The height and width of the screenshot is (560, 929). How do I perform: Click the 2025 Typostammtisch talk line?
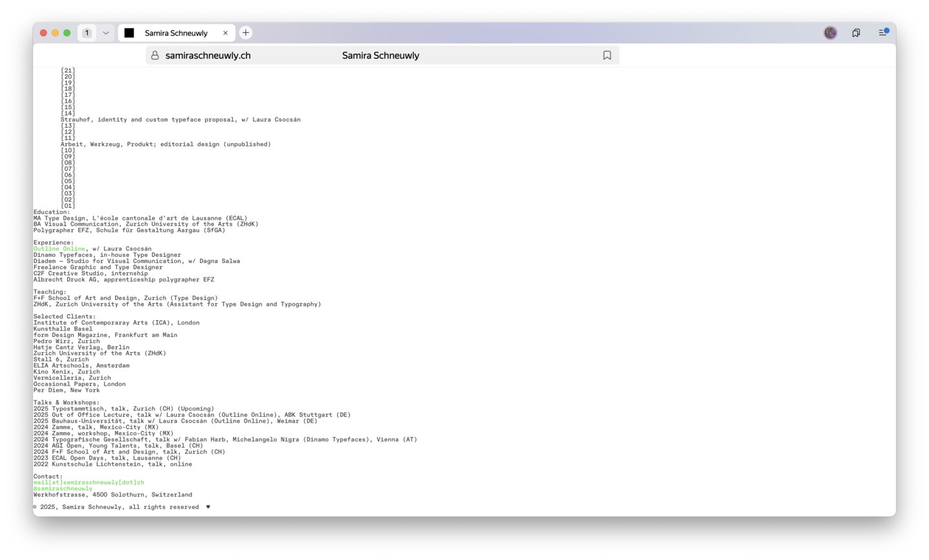pyautogui.click(x=124, y=409)
